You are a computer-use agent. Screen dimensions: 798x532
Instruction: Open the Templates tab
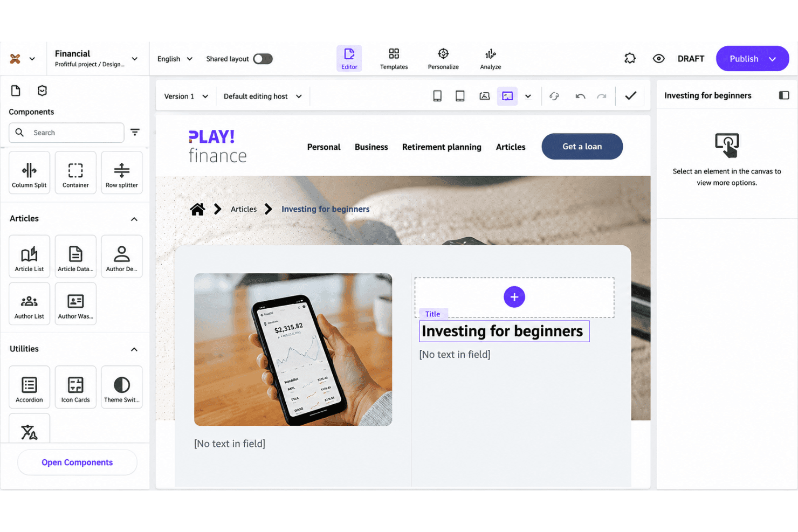pos(394,58)
